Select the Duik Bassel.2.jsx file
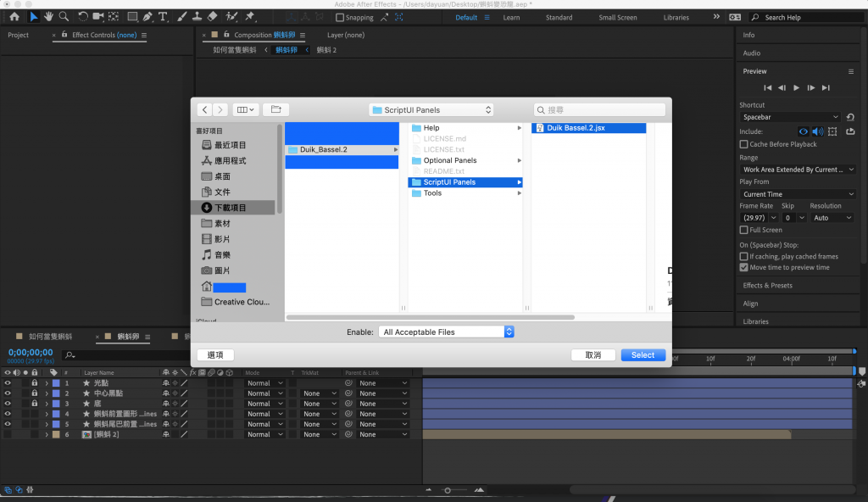The image size is (868, 502). click(588, 128)
